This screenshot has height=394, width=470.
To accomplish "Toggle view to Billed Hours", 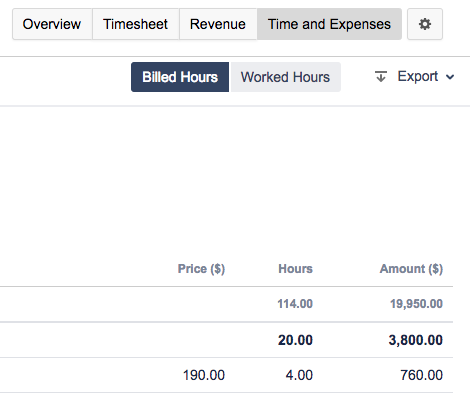I will tap(180, 77).
